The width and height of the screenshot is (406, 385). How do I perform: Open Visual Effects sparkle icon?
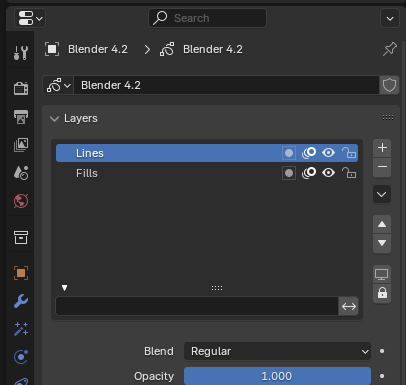(21, 329)
